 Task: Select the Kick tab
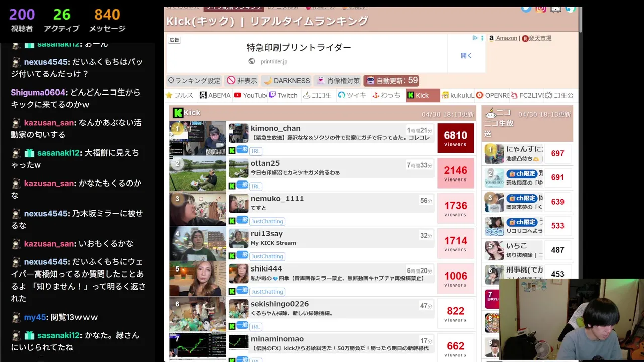pyautogui.click(x=423, y=95)
